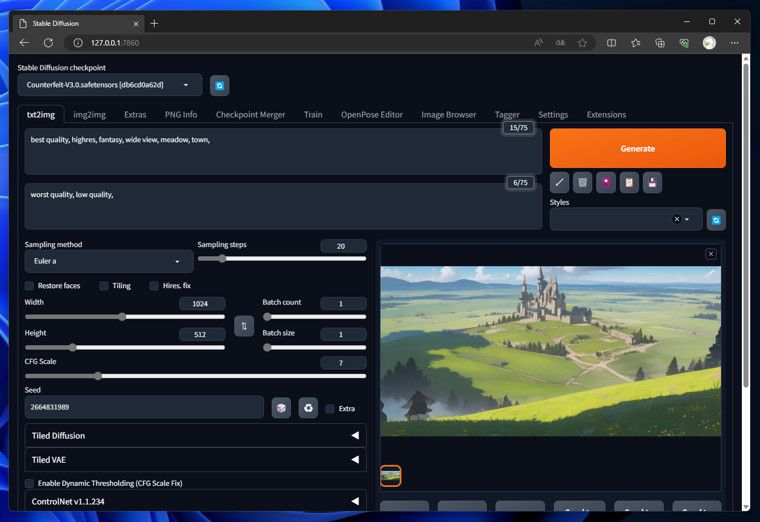Expand the ControlNet v1.1.234 section
The width and height of the screenshot is (760, 522).
(195, 501)
